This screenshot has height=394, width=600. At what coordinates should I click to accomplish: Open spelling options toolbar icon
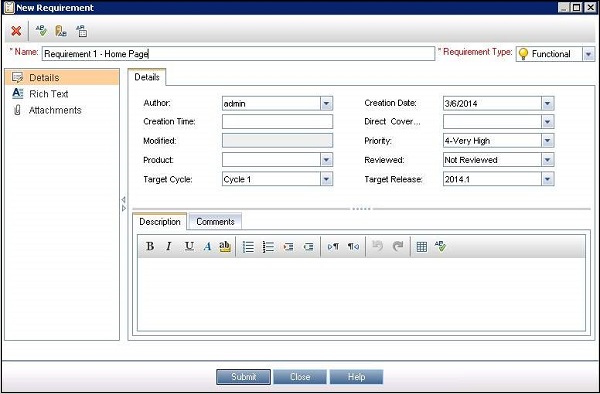(81, 31)
